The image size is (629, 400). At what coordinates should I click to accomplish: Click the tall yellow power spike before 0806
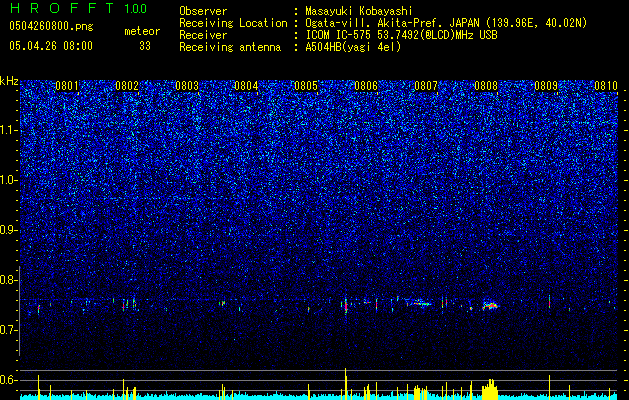point(345,384)
